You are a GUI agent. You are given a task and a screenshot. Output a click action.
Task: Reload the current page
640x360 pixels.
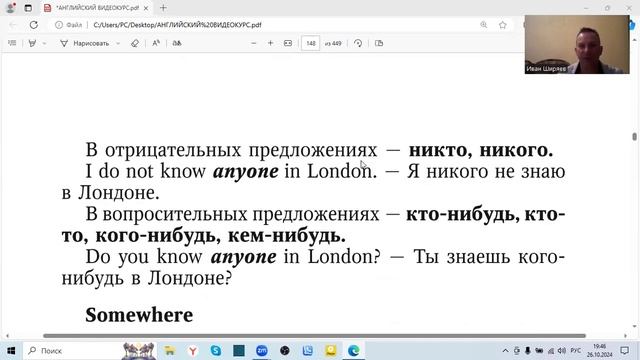pos(33,25)
